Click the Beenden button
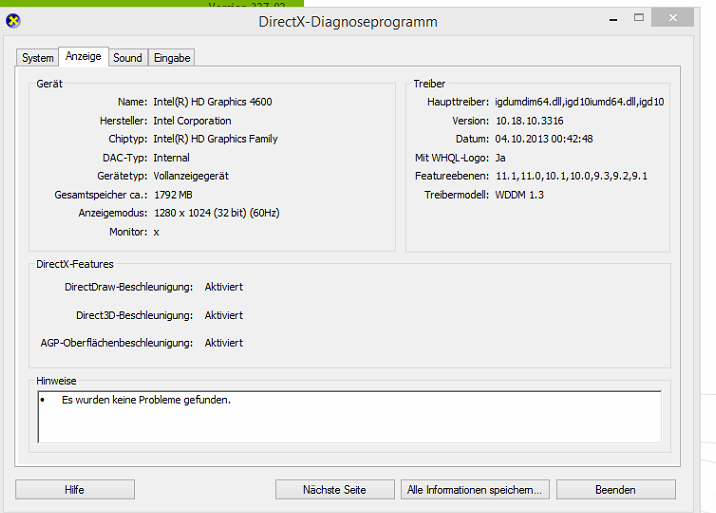 pyautogui.click(x=616, y=490)
